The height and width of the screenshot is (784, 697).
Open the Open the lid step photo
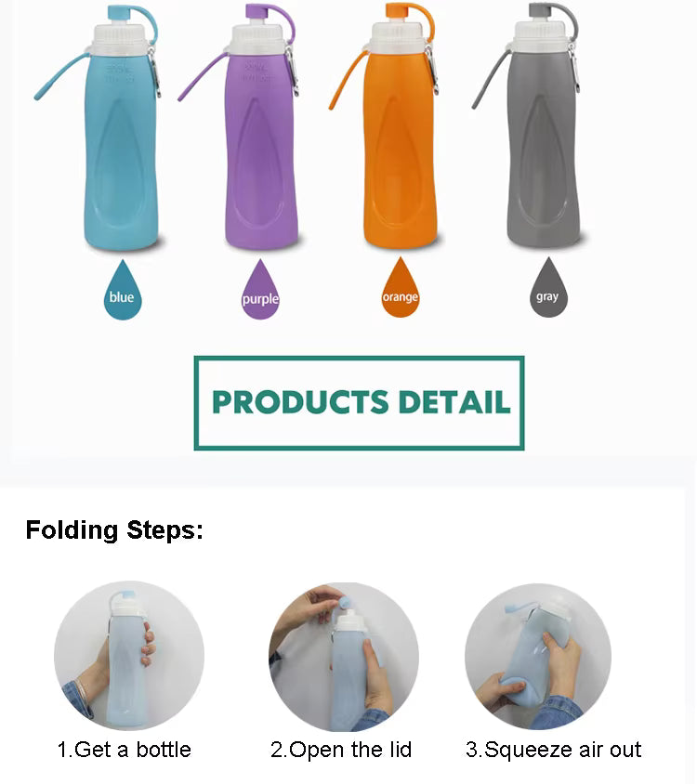click(344, 657)
